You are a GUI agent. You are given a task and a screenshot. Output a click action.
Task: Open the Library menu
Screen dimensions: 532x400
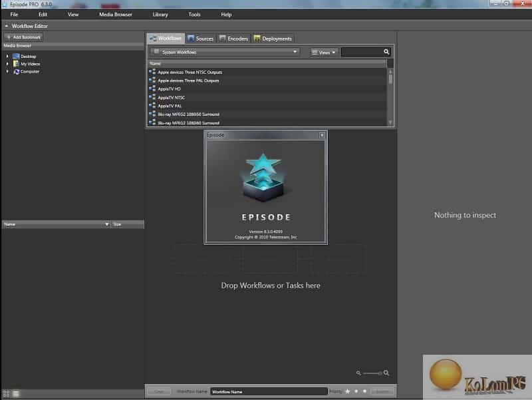click(160, 15)
